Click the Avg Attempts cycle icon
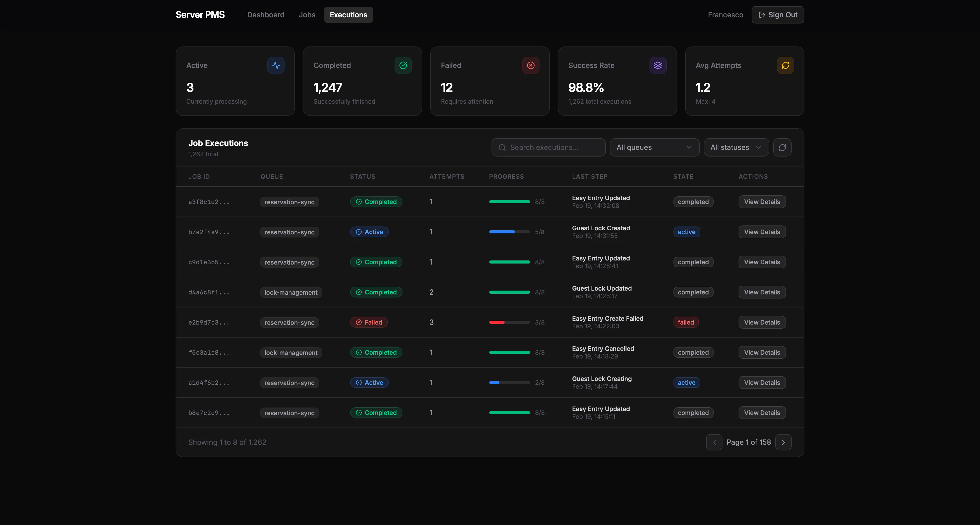The width and height of the screenshot is (980, 525). point(785,65)
